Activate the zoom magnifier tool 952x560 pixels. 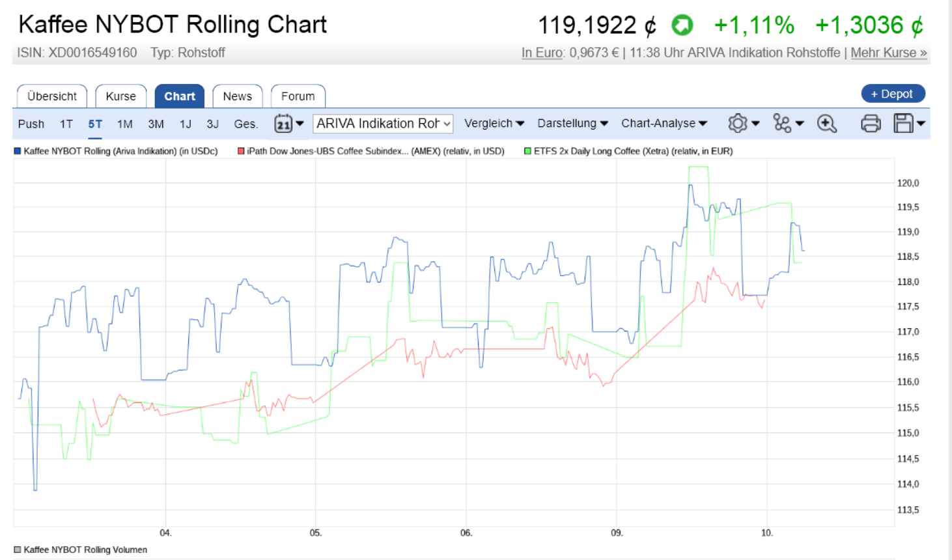pyautogui.click(x=827, y=124)
